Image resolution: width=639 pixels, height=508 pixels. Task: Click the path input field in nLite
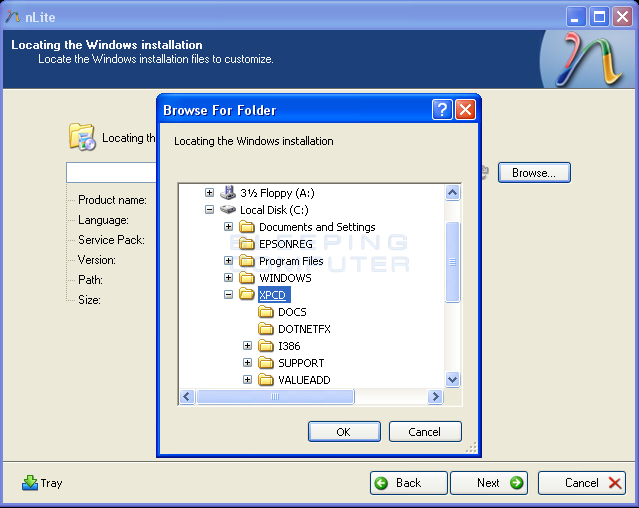(111, 172)
